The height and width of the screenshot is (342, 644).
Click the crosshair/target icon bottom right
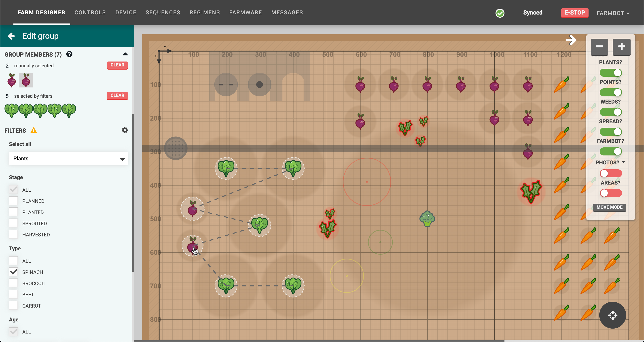pos(612,315)
